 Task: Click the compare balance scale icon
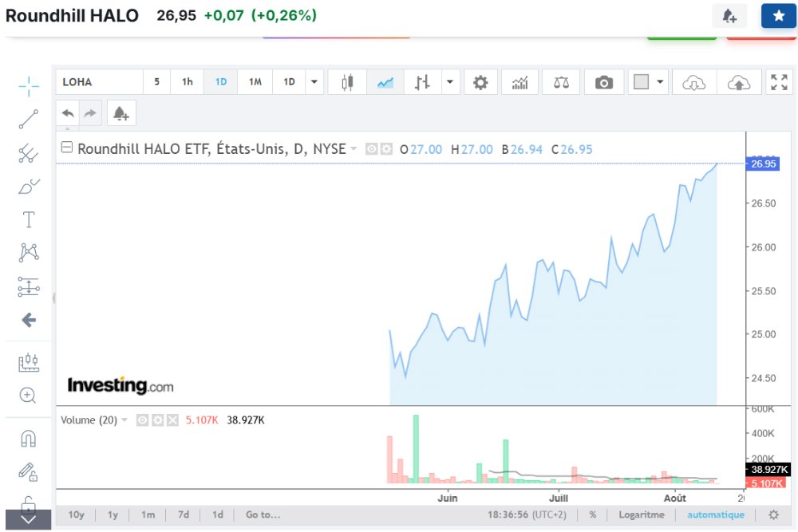(x=561, y=82)
